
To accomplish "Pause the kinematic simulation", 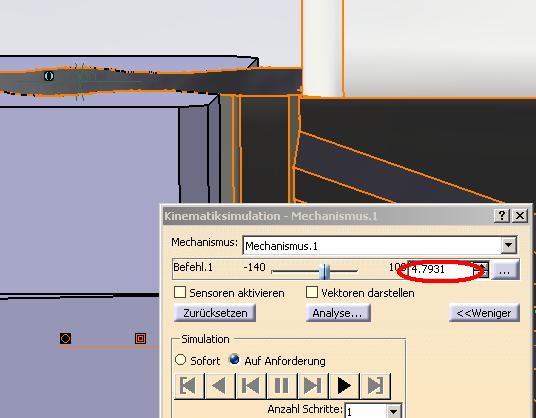I will (282, 386).
